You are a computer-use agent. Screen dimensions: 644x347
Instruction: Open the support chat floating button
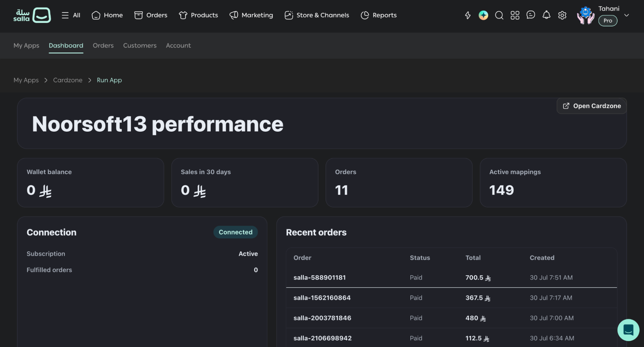click(x=628, y=330)
